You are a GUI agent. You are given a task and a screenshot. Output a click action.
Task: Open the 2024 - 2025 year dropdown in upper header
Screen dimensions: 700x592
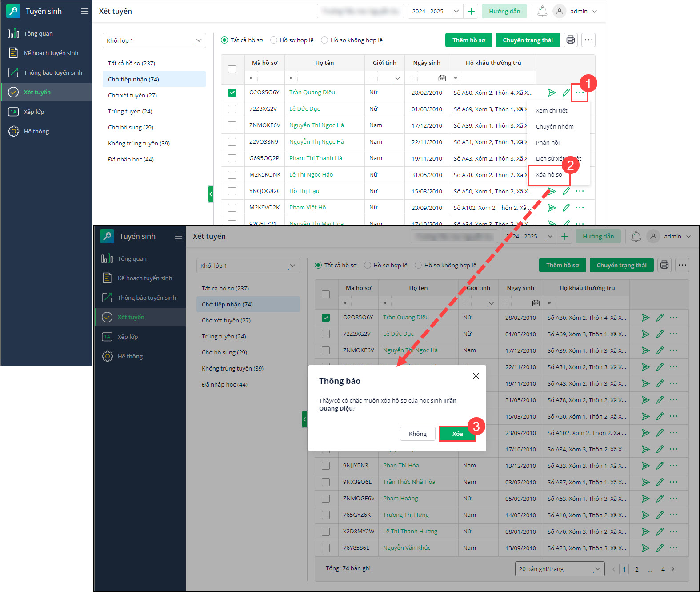tap(435, 11)
